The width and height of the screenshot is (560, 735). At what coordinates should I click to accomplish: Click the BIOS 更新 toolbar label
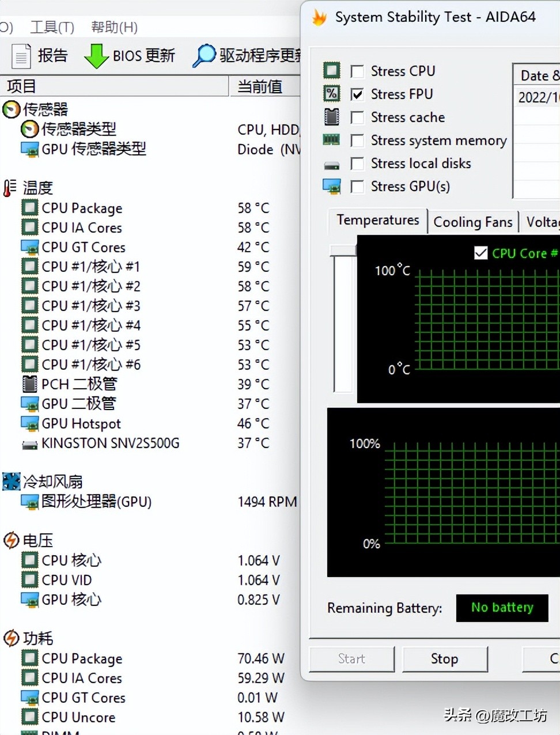[x=143, y=55]
